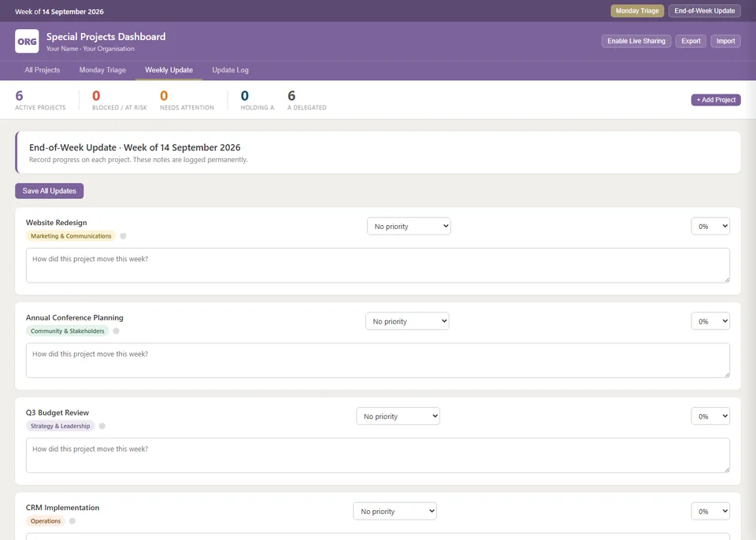Screen dimensions: 756x540
Task: Open Q3 Budget Review priority dropdown
Action: click(398, 416)
